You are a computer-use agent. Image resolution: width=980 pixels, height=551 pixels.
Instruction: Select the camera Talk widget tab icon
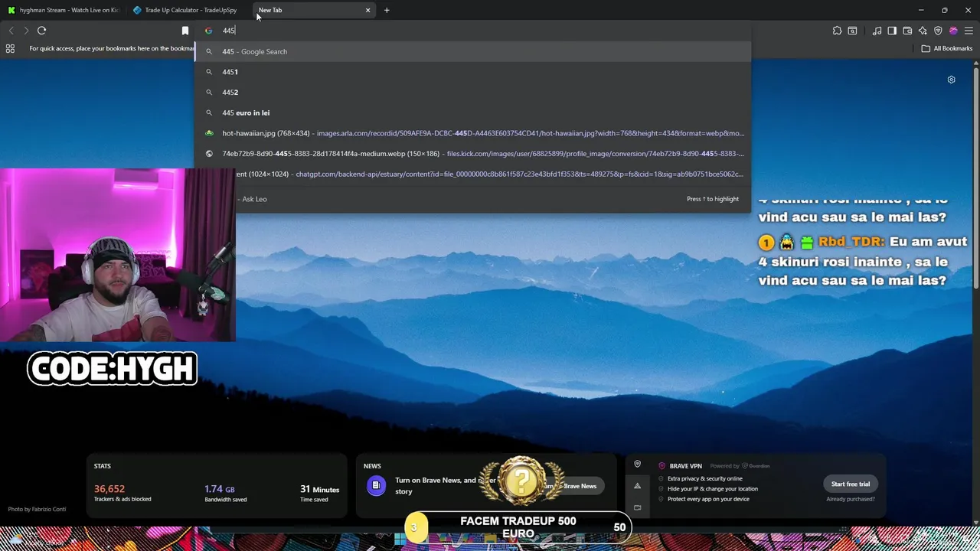click(x=637, y=507)
